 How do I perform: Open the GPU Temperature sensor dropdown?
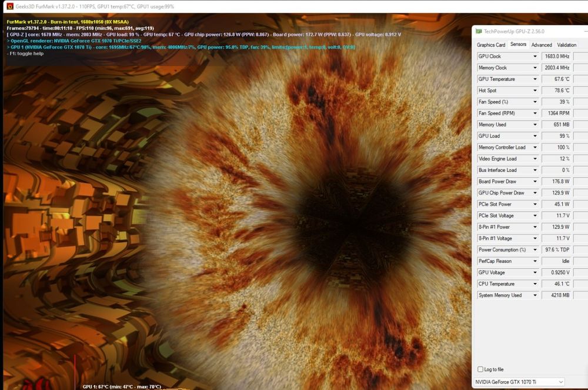pos(535,79)
